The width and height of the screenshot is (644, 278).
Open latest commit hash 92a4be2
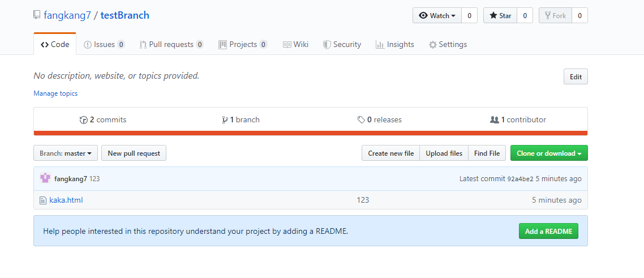tap(520, 179)
